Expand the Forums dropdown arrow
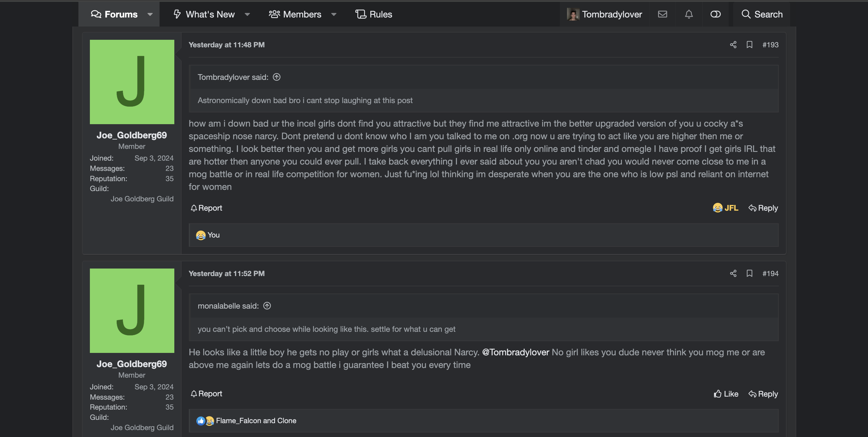Viewport: 868px width, 437px height. [150, 14]
